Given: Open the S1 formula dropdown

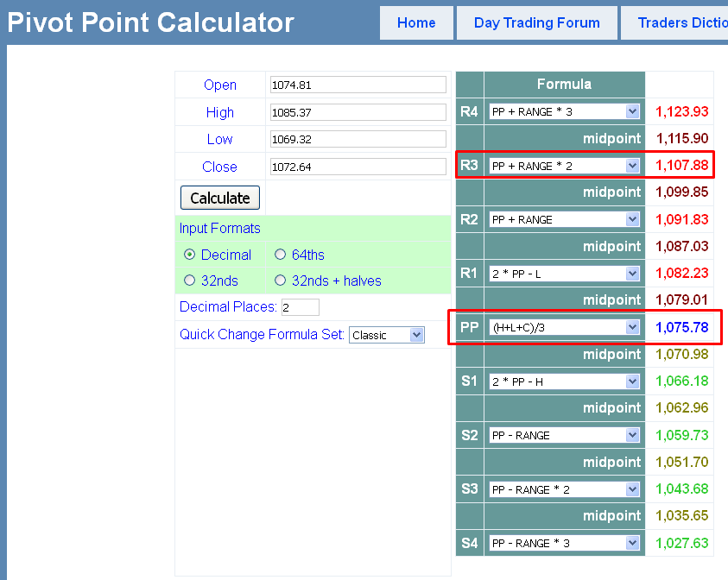Looking at the screenshot, I should point(564,381).
